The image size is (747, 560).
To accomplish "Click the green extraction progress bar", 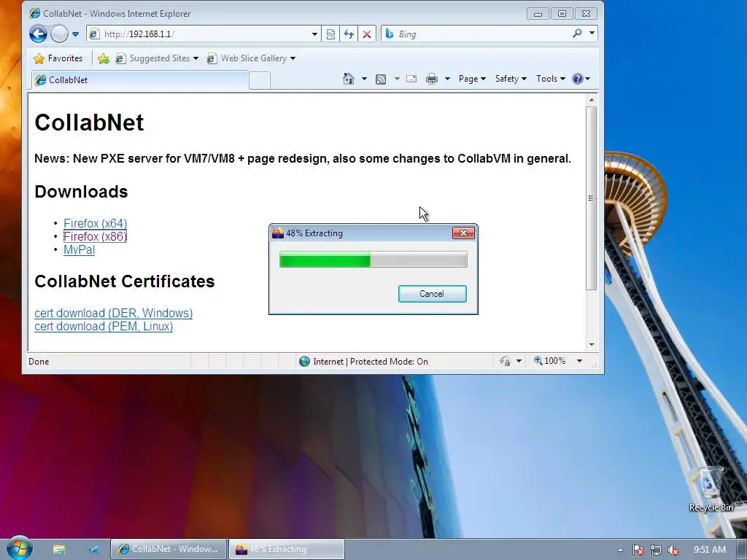I will coord(373,260).
